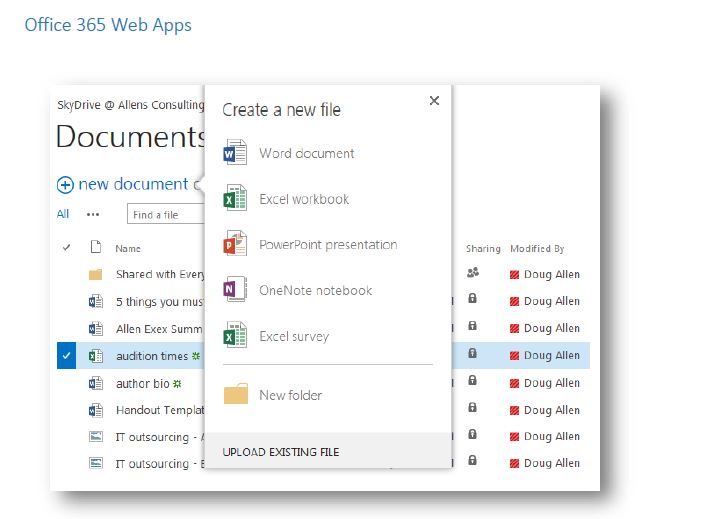Screen dimensions: 719x519
Task: Sort by the Modified By column header
Action: (537, 248)
